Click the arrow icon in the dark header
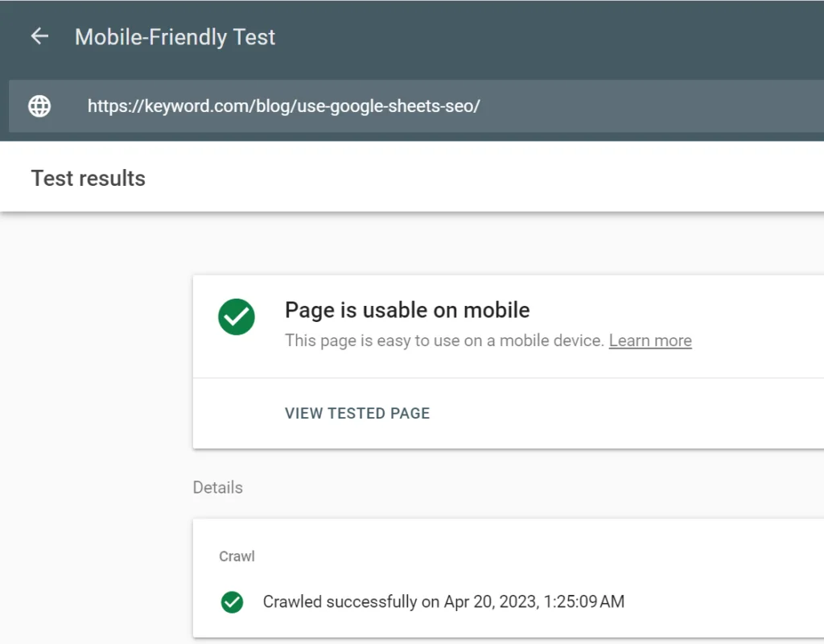824x644 pixels. click(x=39, y=35)
